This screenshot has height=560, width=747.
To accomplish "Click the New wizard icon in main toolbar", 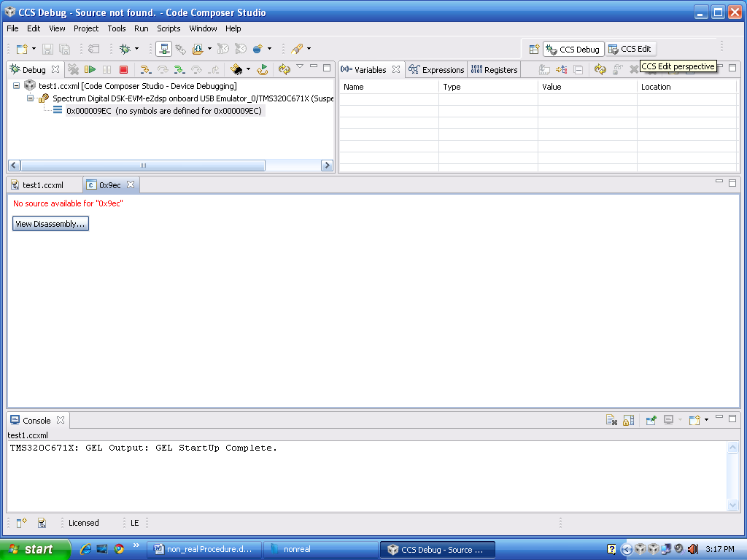I will pos(22,49).
